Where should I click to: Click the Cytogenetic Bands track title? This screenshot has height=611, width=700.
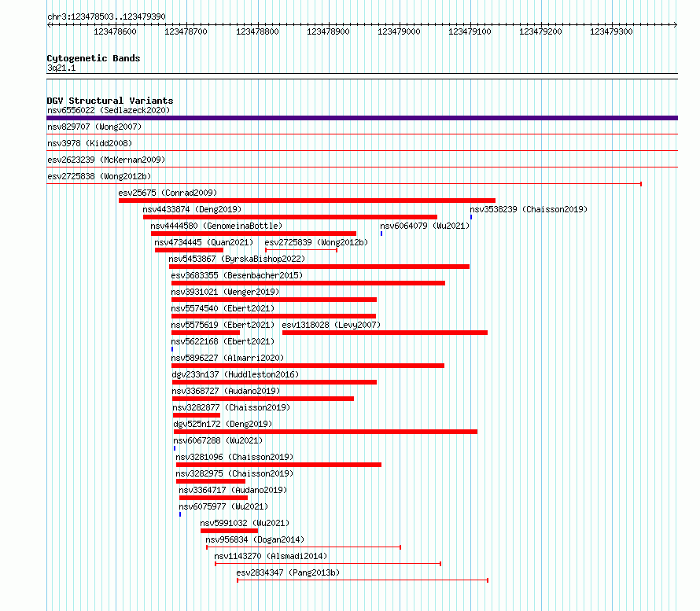(x=94, y=58)
